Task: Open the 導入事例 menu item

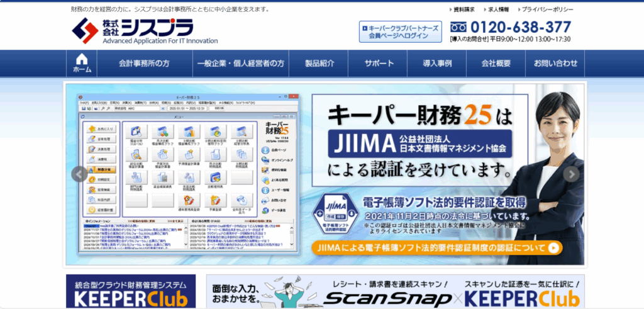Action: tap(438, 64)
